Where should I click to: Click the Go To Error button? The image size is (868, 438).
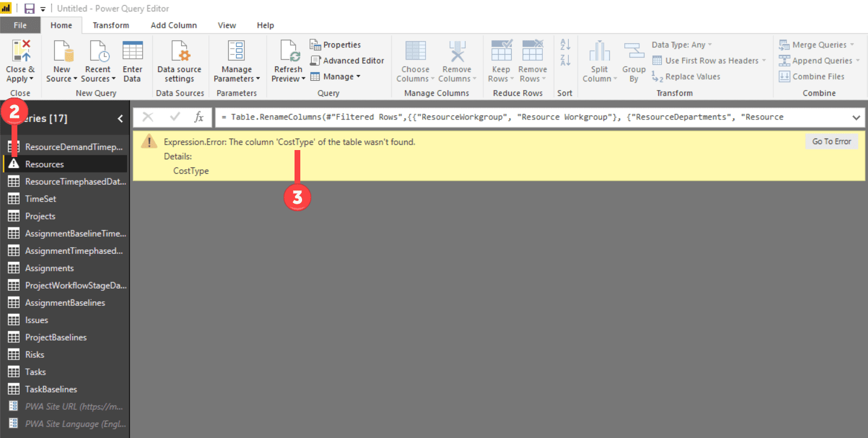pyautogui.click(x=832, y=141)
